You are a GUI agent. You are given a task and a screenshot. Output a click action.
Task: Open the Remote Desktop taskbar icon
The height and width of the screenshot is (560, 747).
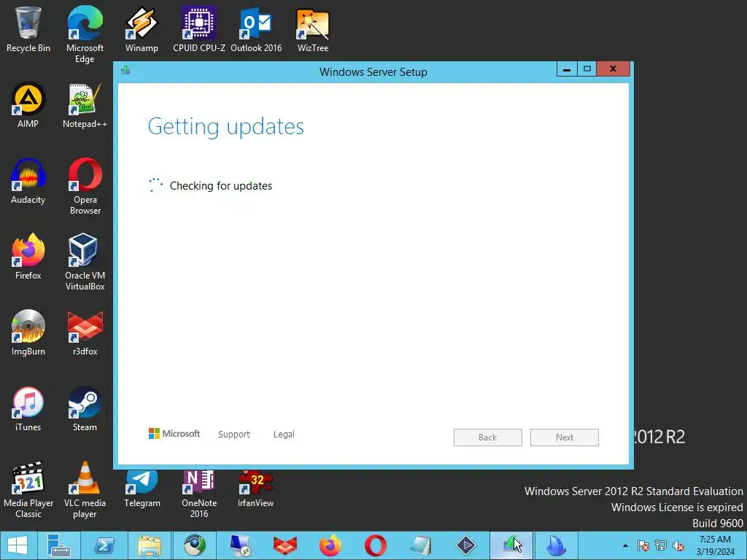pyautogui.click(x=239, y=545)
